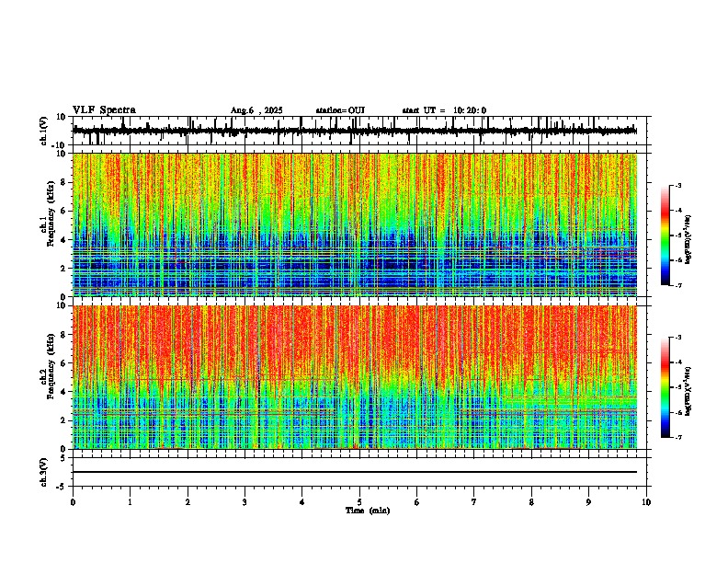Click the "6" tick on the Time axis

coord(416,502)
